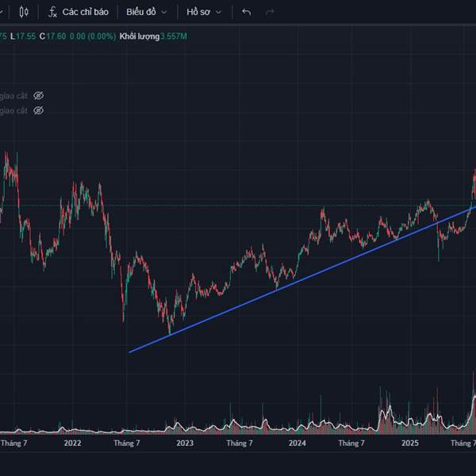Toggle visibility of the upper giao cắt indicator
The height and width of the screenshot is (476, 476).
[x=38, y=95]
